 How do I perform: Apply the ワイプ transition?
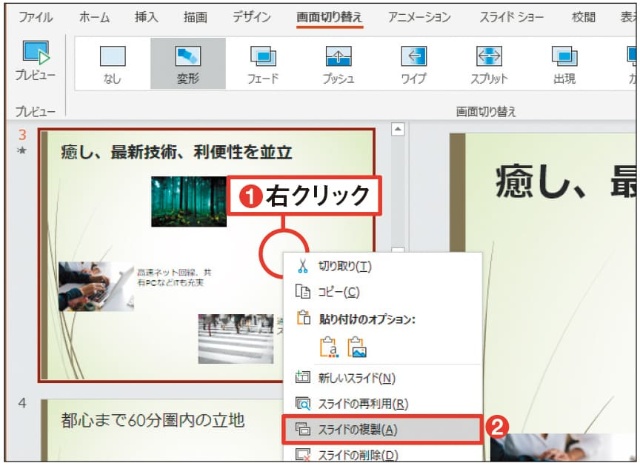point(413,64)
